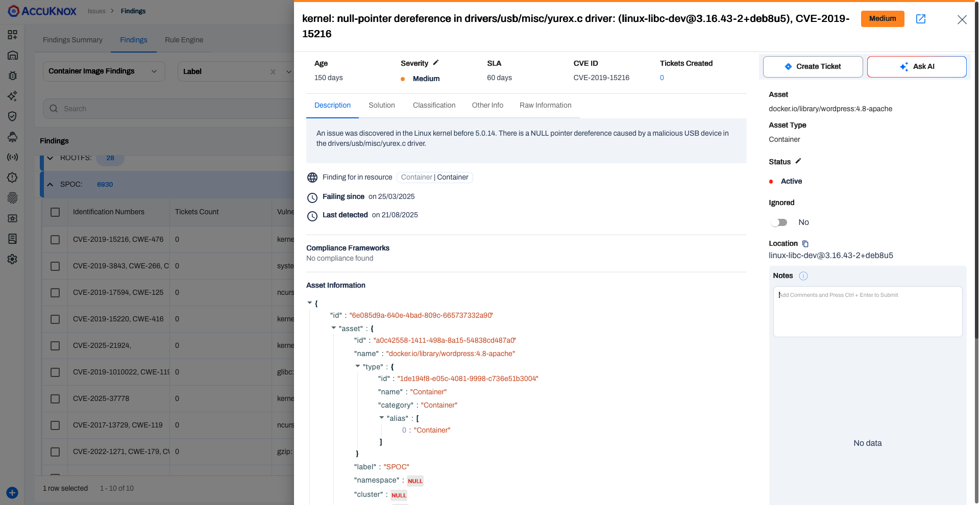Click the Create Ticket button
The width and height of the screenshot is (980, 505).
pyautogui.click(x=813, y=67)
